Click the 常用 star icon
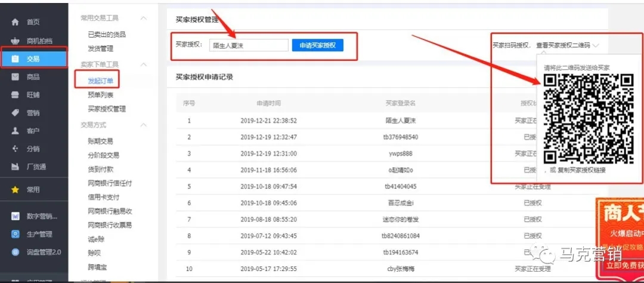644x283 pixels. (x=16, y=190)
